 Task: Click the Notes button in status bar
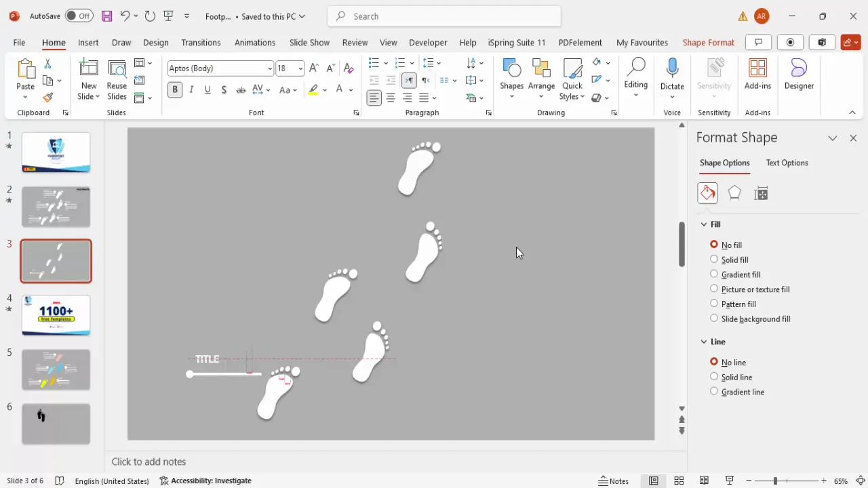614,481
